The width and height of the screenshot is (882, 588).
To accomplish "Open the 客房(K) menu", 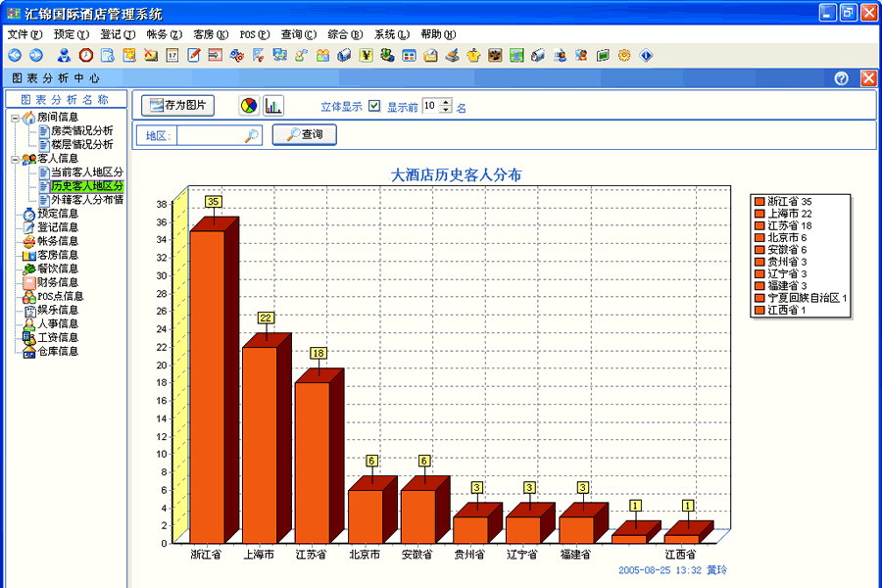I will (211, 34).
